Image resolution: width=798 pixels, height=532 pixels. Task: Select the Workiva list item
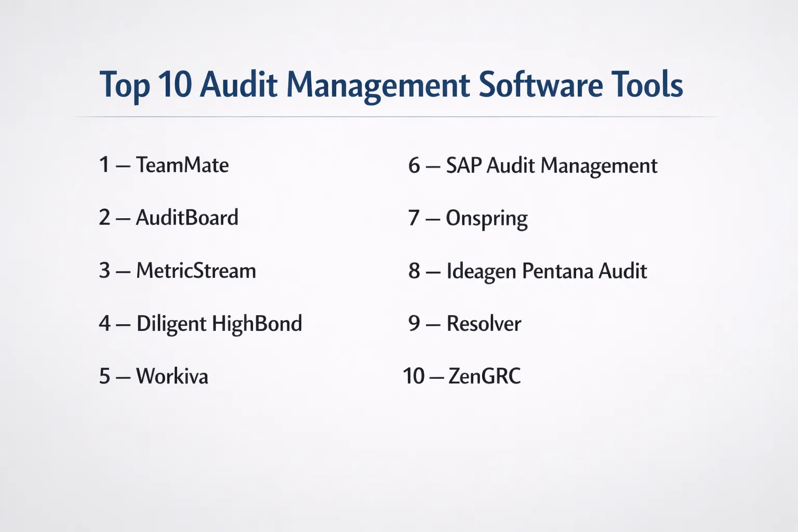point(172,376)
